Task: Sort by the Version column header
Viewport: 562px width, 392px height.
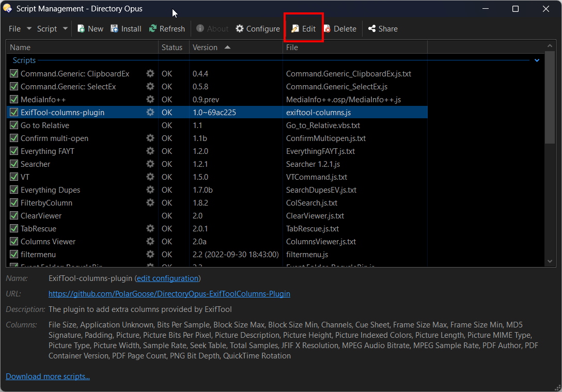Action: (236, 48)
